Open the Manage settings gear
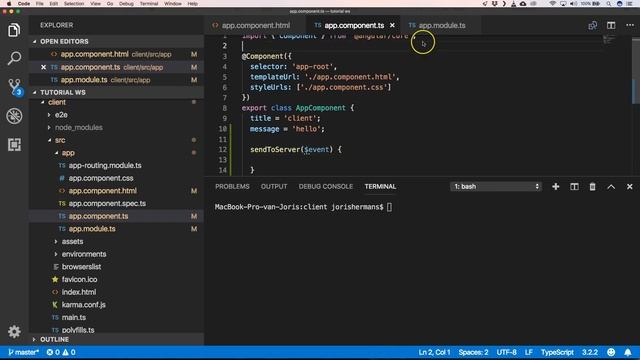The height and width of the screenshot is (360, 640). click(x=14, y=331)
